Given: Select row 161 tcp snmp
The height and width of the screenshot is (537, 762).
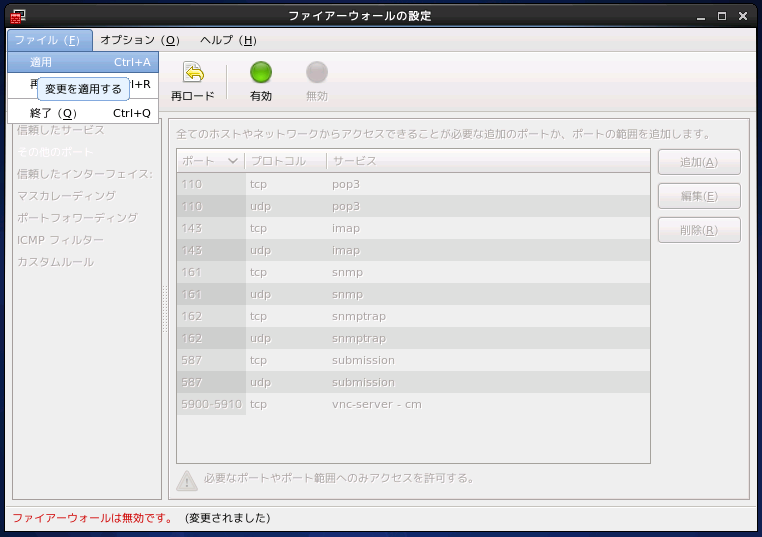Looking at the screenshot, I should 414,272.
